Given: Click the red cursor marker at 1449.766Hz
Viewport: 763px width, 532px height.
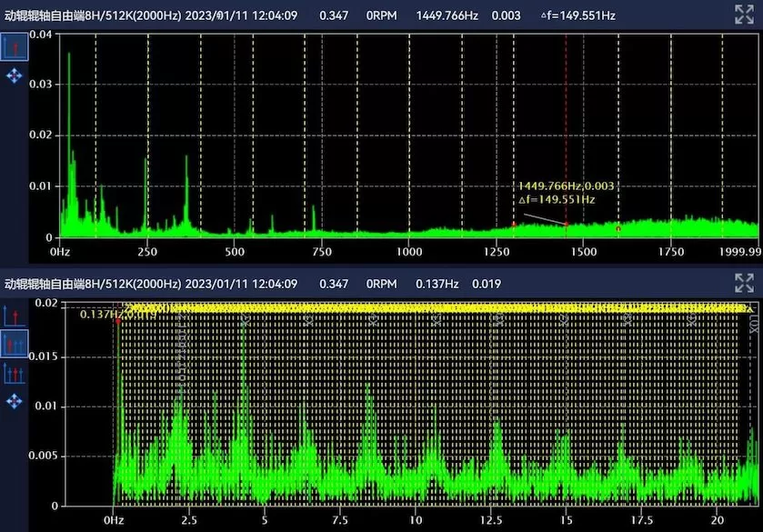Looking at the screenshot, I should point(566,224).
